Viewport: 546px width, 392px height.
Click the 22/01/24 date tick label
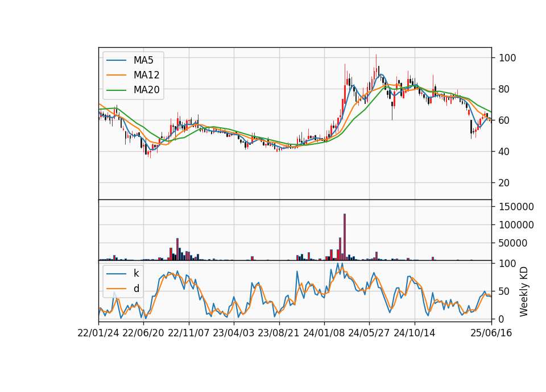98,333
